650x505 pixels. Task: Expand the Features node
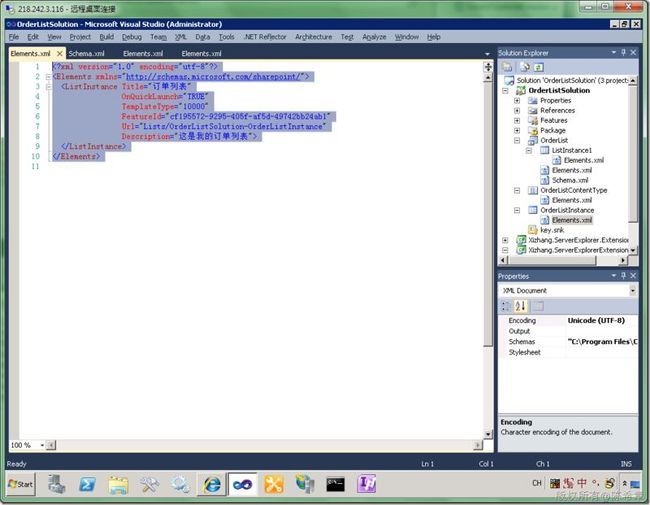[517, 120]
